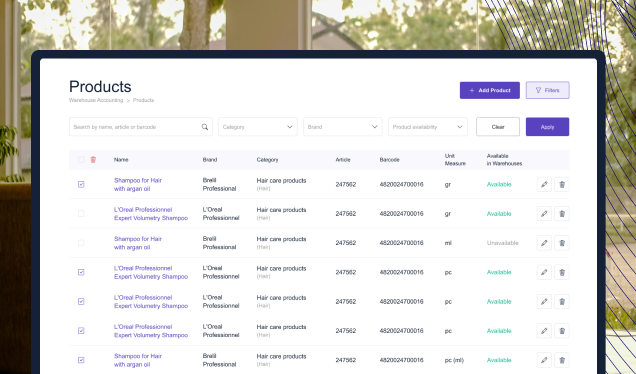This screenshot has height=374, width=636.
Task: Uncheck the Shampoo for Hair gr row checkbox
Action: (81, 184)
